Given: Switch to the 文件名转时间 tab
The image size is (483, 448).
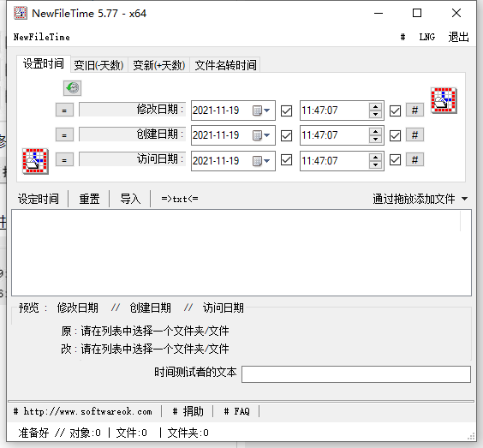Looking at the screenshot, I should point(225,65).
